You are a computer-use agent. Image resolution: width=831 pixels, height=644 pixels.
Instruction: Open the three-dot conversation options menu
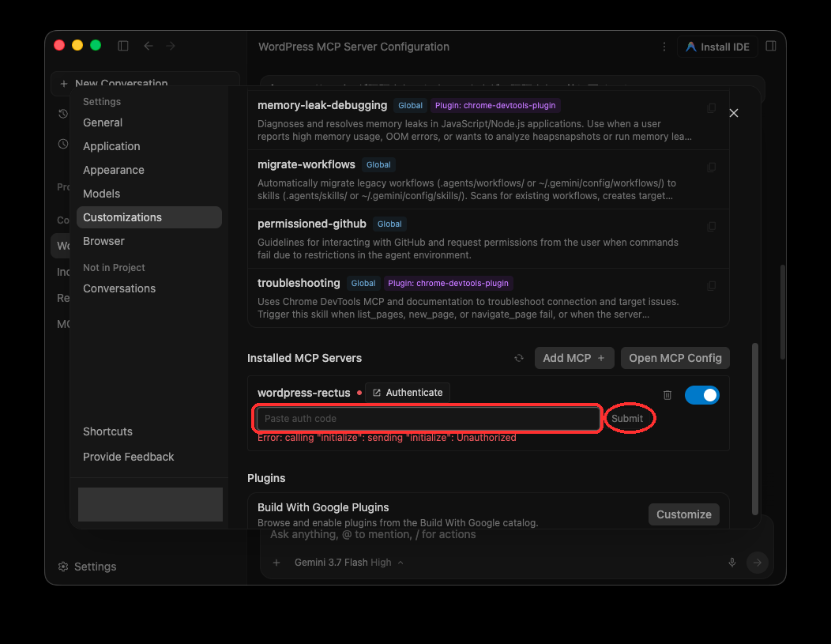[x=664, y=47]
